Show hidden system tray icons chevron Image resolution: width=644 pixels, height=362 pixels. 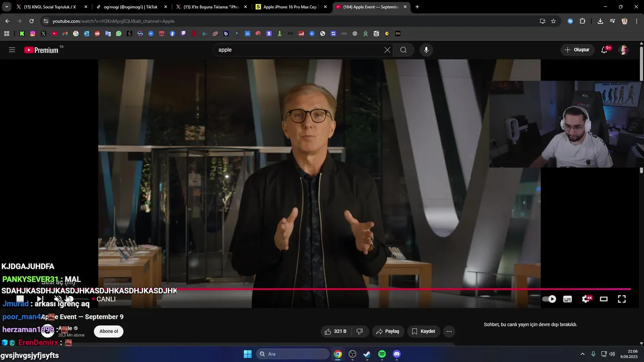click(x=583, y=354)
